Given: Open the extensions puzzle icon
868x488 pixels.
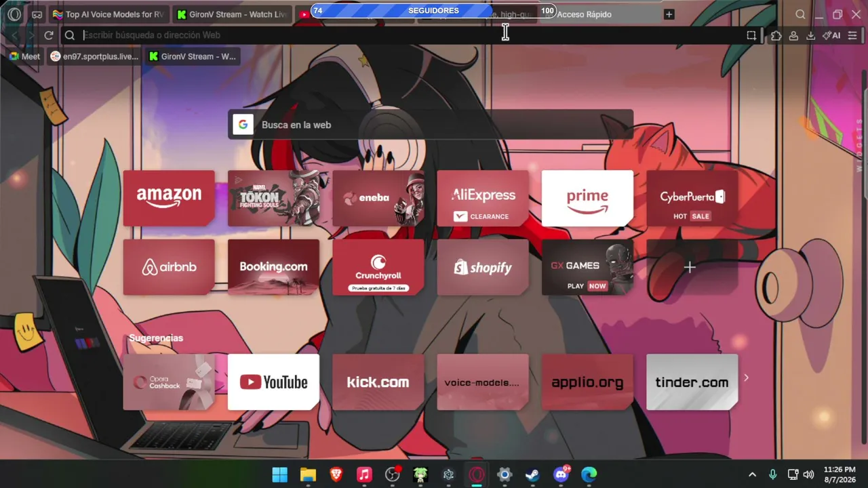Looking at the screenshot, I should pyautogui.click(x=776, y=35).
